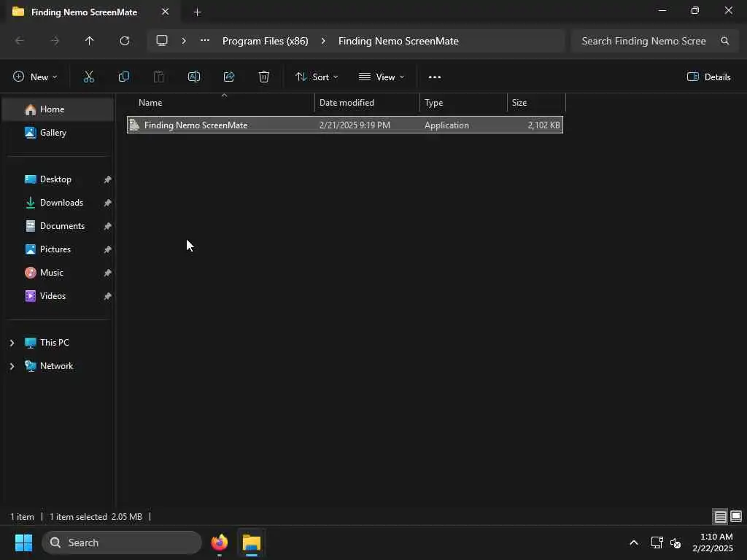Click chevron after Program Files (x86)
This screenshot has width=747, height=560.
323,41
